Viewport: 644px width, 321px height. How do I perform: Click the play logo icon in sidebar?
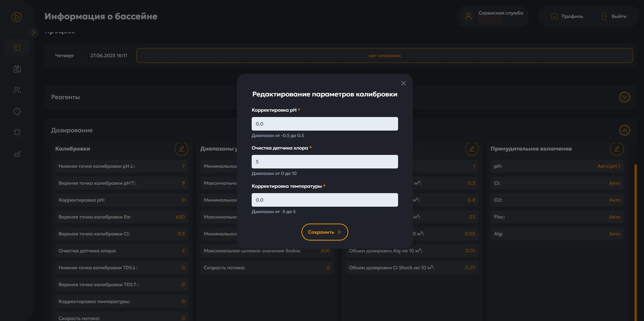pyautogui.click(x=17, y=17)
